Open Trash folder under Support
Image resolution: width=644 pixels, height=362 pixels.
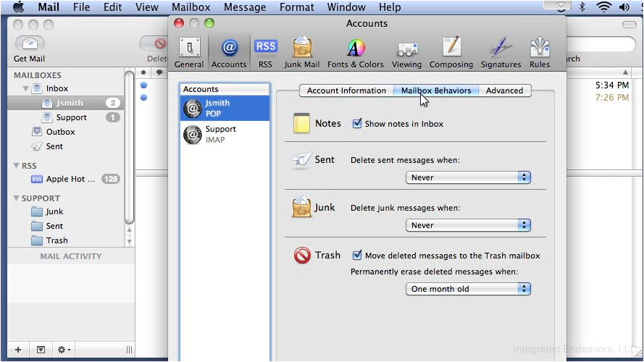pyautogui.click(x=57, y=240)
